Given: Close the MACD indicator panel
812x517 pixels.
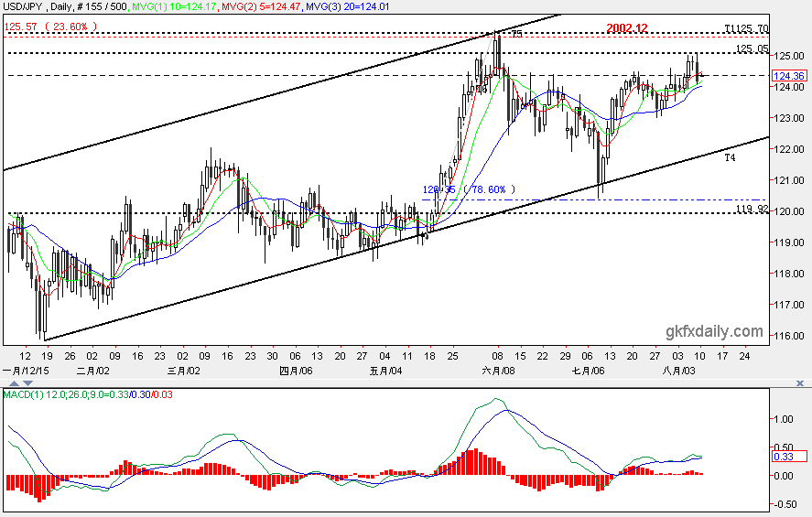Looking at the screenshot, I should pyautogui.click(x=800, y=383).
